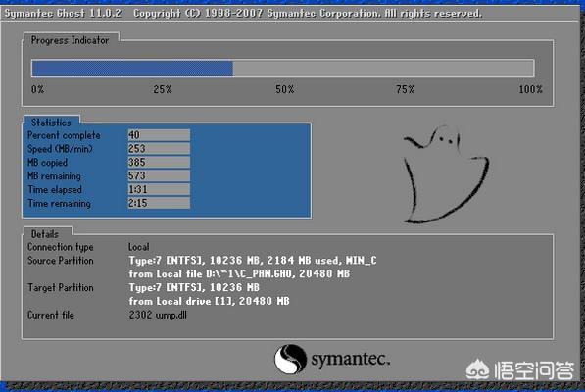
Task: Click the 100% progress scale label
Action: click(530, 89)
